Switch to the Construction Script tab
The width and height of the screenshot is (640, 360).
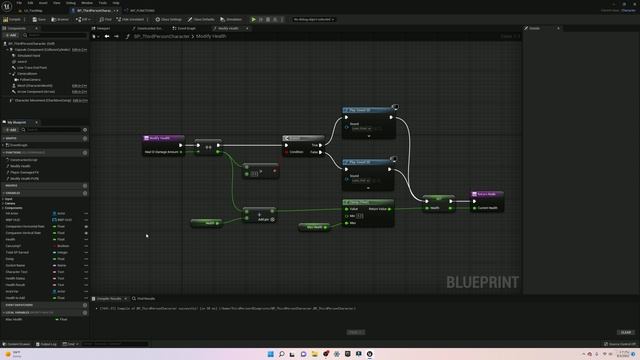(x=147, y=28)
